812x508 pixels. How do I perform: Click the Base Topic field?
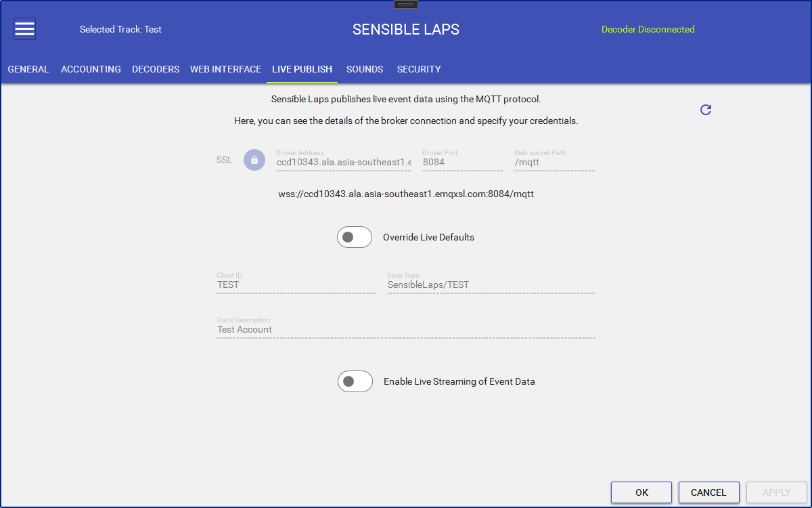coord(491,282)
